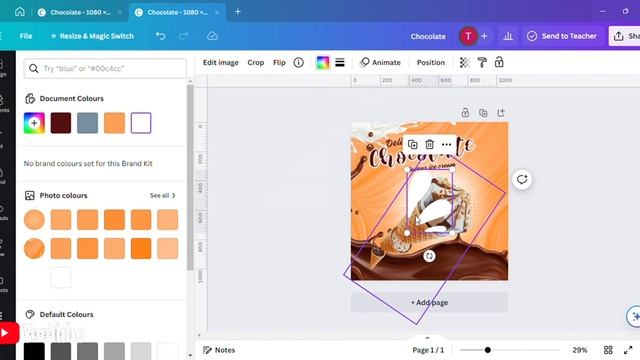Add new document colour swatch
640x360 pixels.
click(x=34, y=123)
